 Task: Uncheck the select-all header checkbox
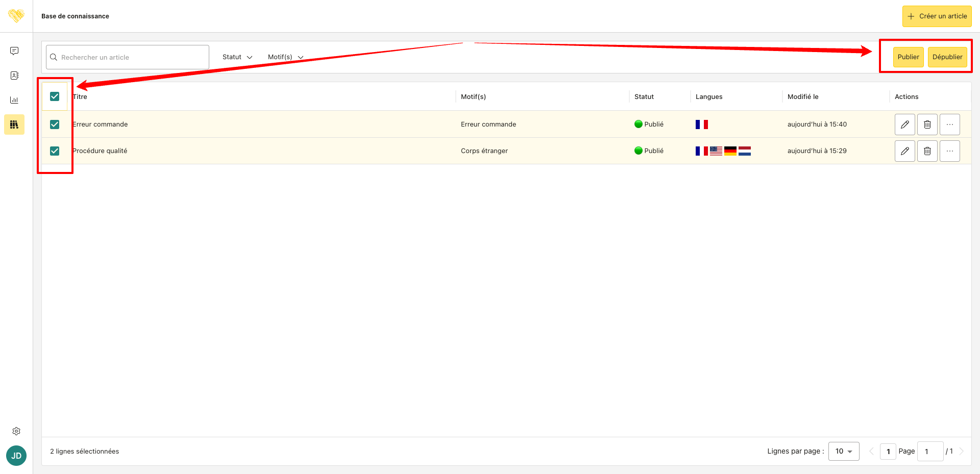55,96
